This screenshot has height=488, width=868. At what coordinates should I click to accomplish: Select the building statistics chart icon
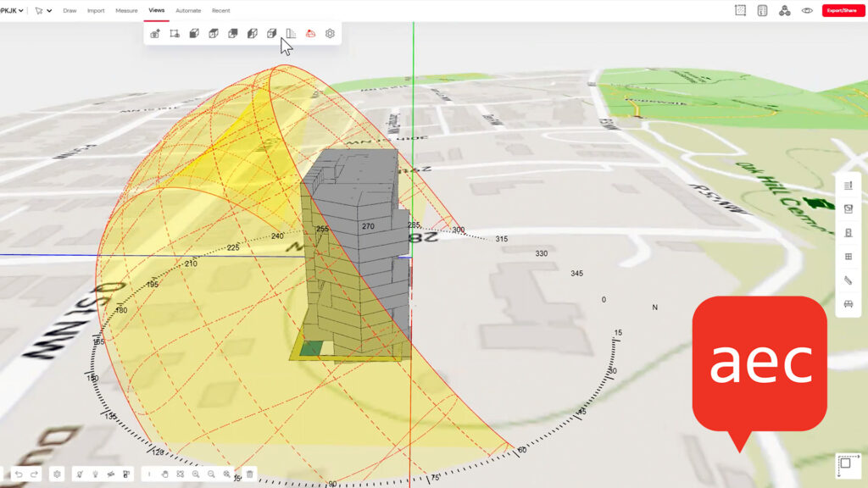tap(292, 33)
